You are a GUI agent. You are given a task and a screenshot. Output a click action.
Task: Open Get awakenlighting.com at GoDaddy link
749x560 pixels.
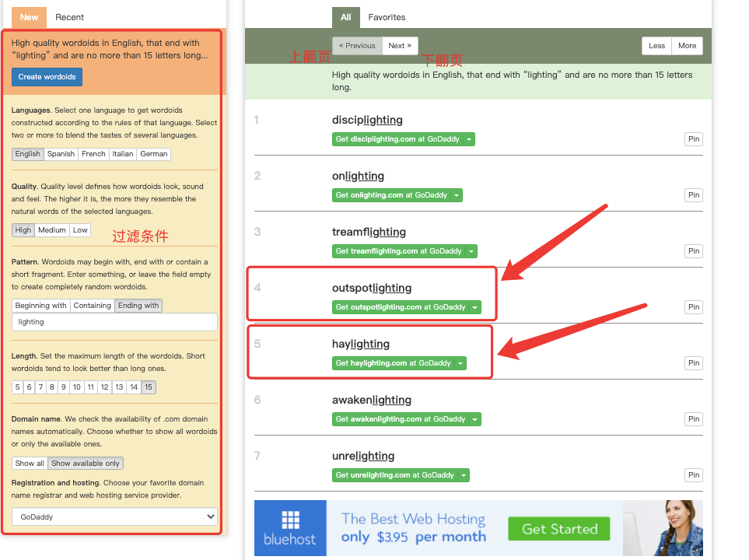pos(401,419)
